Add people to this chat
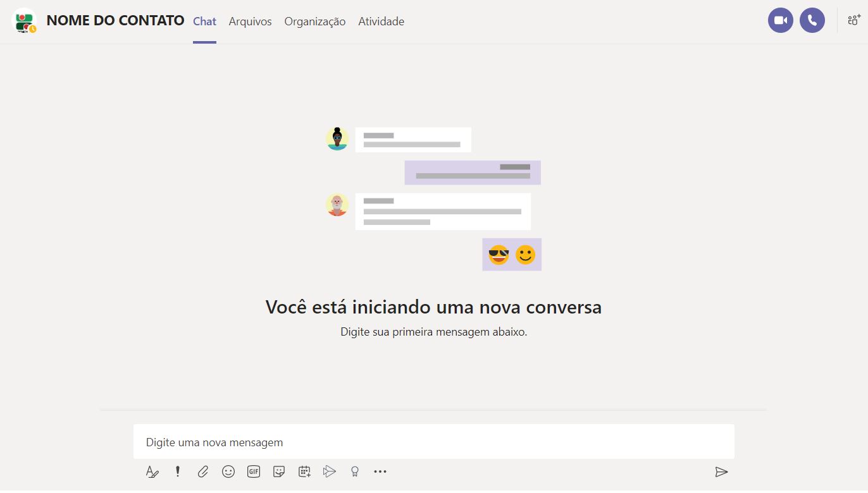Viewport: 868px width, 493px height. (x=853, y=20)
